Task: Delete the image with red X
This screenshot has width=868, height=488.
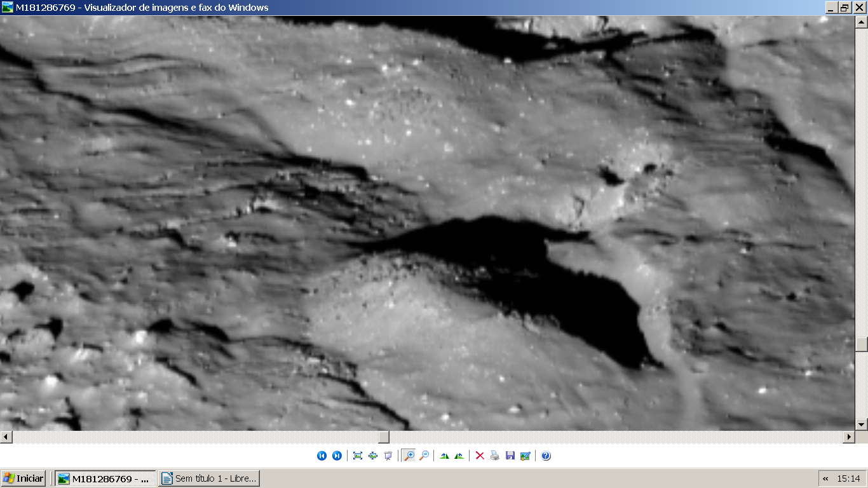Action: [480, 456]
